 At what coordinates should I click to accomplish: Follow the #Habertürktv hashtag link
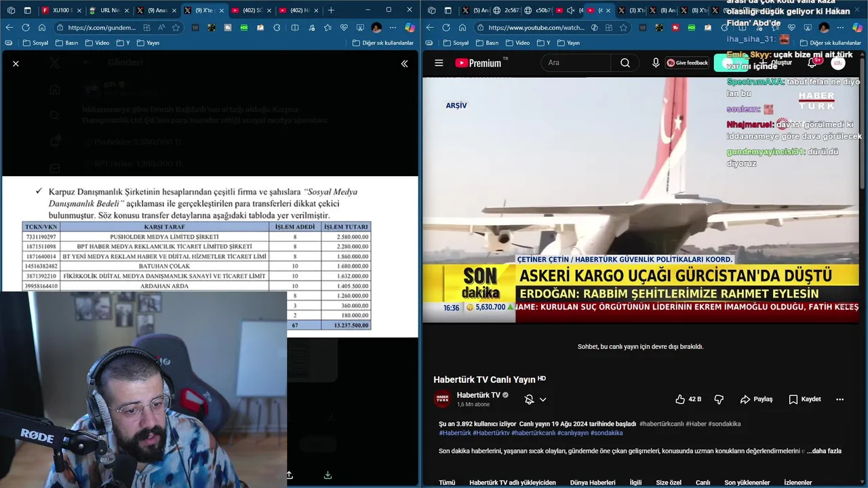point(491,433)
